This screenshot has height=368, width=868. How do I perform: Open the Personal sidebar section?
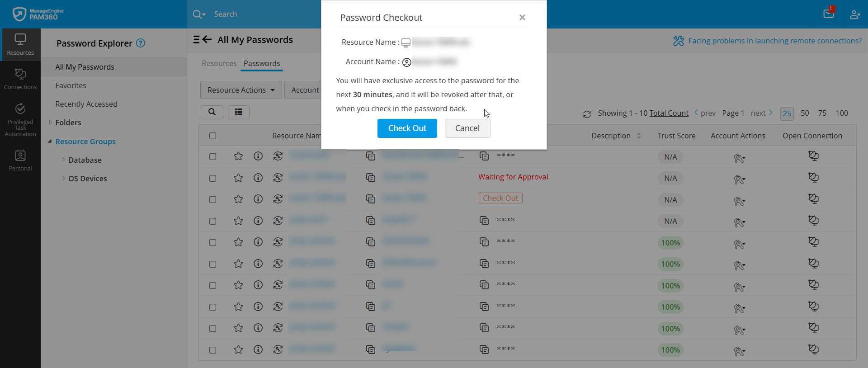pos(20,160)
